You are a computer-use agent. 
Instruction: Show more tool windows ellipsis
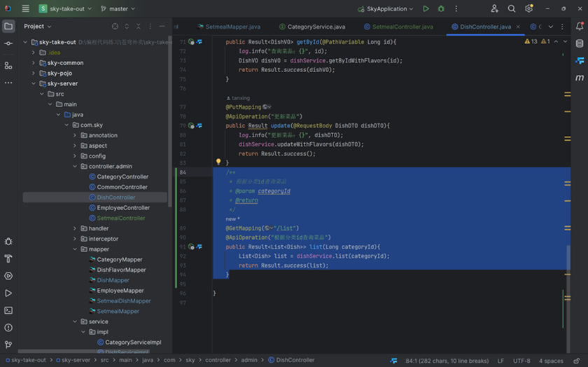[8, 83]
